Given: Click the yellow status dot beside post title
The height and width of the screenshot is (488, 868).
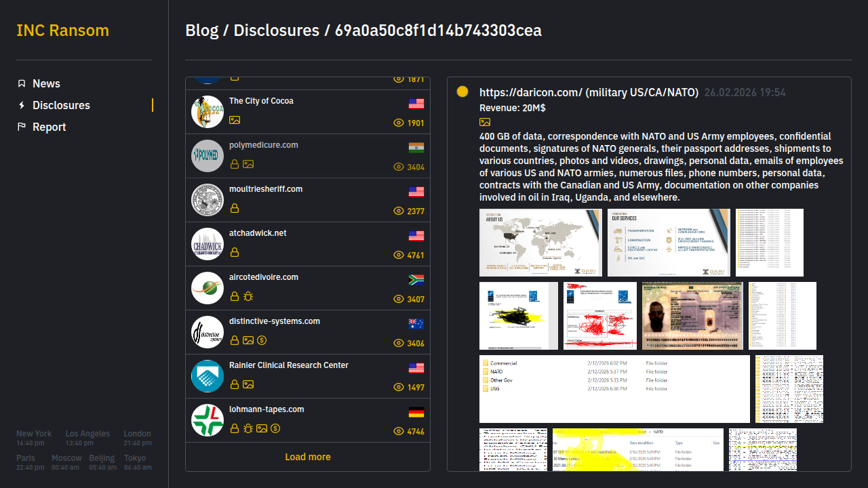Looking at the screenshot, I should (462, 91).
